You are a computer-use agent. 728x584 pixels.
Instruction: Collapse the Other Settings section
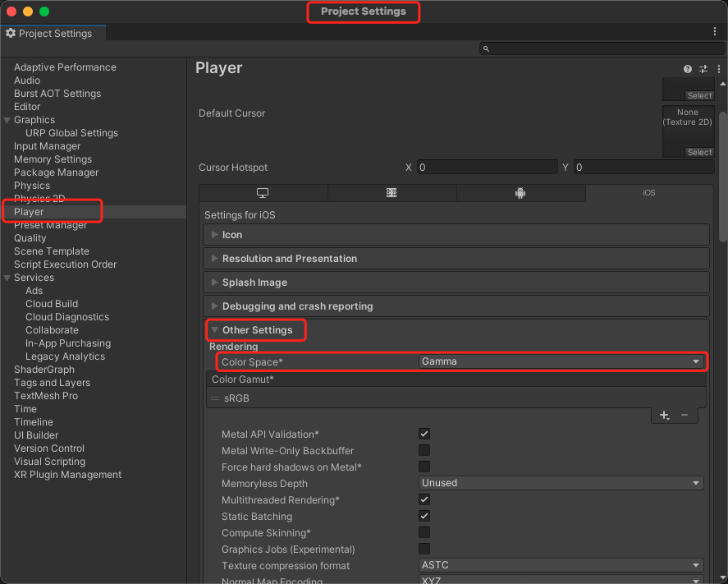click(257, 330)
